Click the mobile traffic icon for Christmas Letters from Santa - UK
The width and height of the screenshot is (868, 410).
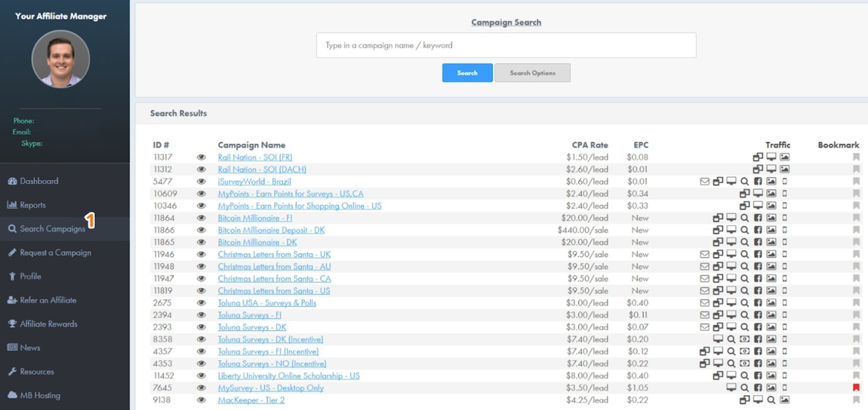(x=785, y=254)
